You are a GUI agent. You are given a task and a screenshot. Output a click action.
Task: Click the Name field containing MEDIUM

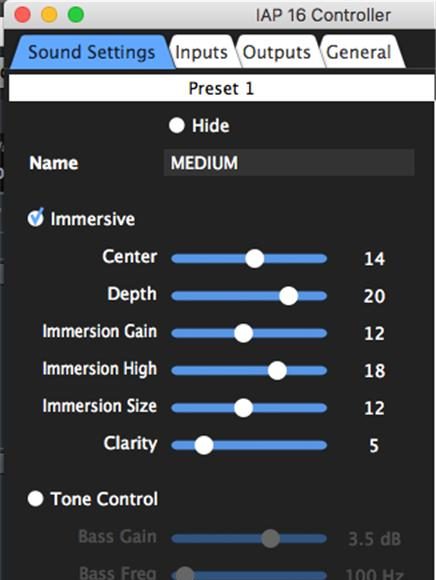point(289,163)
